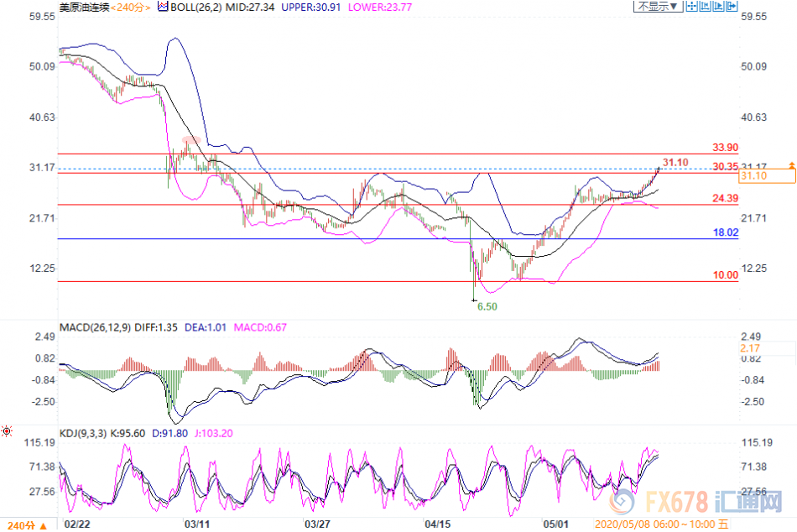Viewport: 797px width, 532px height.
Task: Open the 不显示 display dropdown
Action: click(x=658, y=6)
